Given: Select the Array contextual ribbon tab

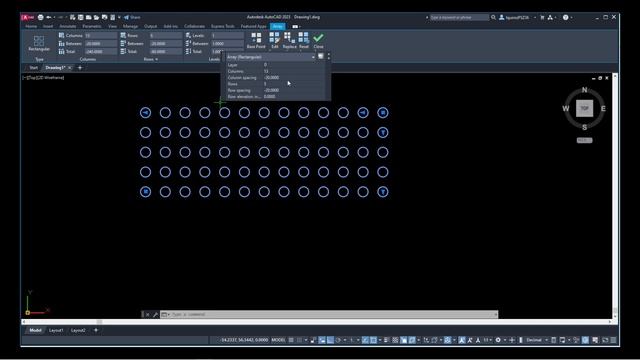Looking at the screenshot, I should click(x=278, y=26).
